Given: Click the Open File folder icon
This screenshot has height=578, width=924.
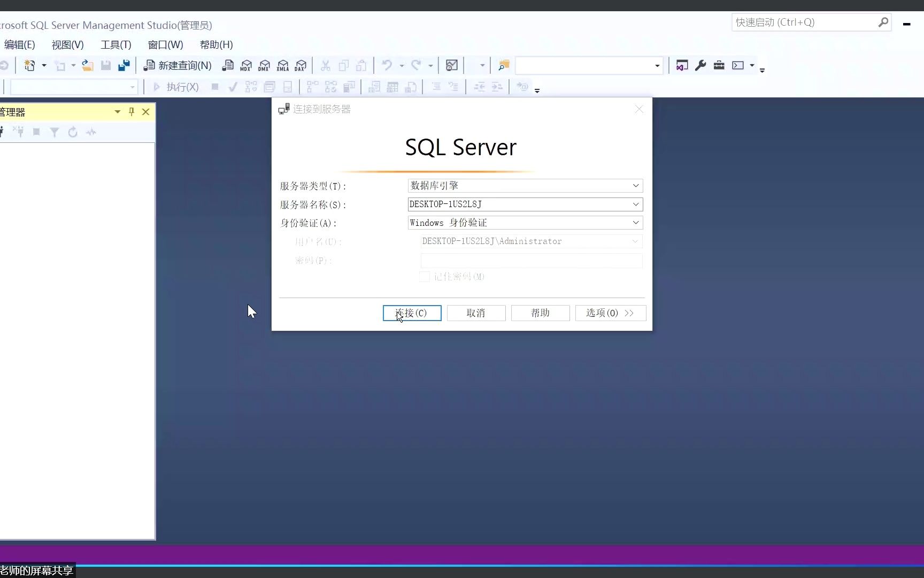Looking at the screenshot, I should pyautogui.click(x=87, y=65).
